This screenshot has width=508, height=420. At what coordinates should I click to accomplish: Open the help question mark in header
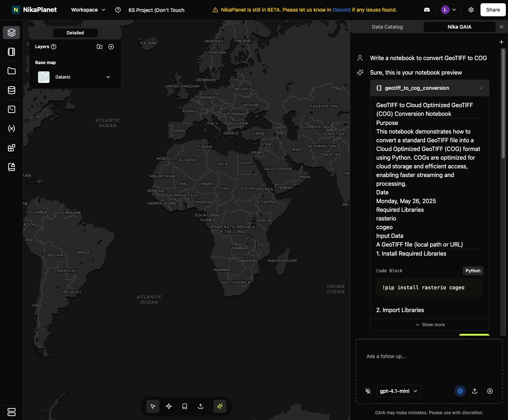(118, 10)
